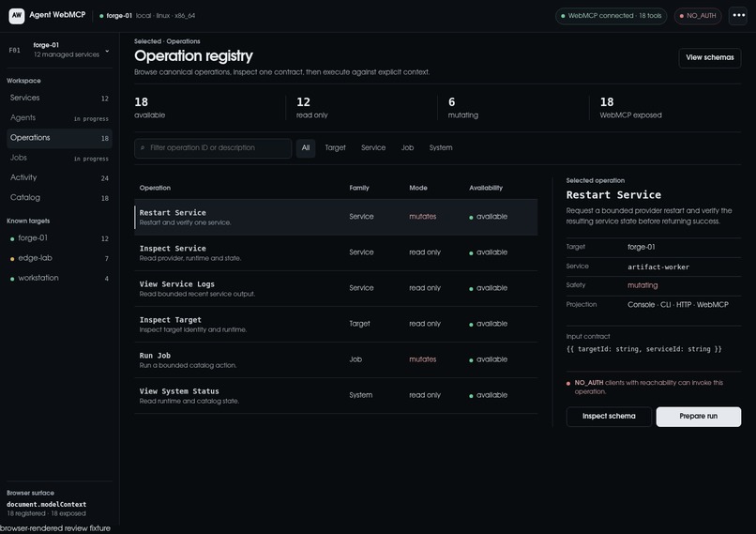This screenshot has height=534, width=756.
Task: Click the Mode column header
Action: point(418,188)
